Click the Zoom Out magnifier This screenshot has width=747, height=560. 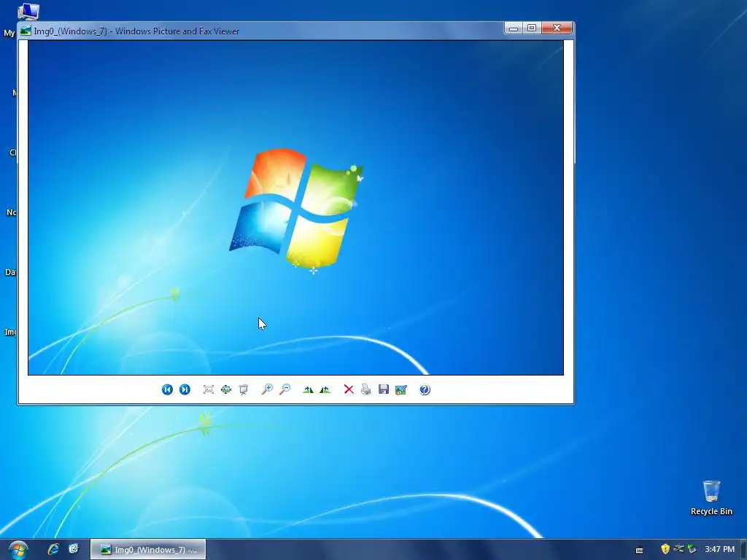tap(285, 389)
